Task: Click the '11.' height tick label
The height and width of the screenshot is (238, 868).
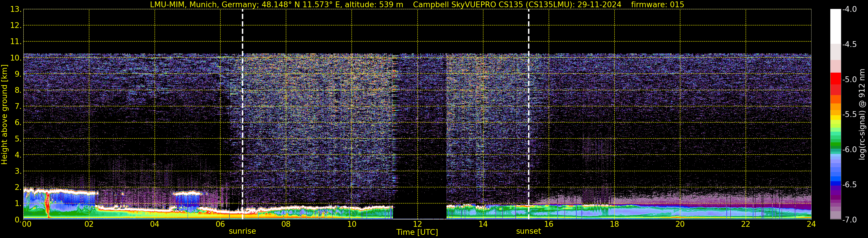Action: 16,41
